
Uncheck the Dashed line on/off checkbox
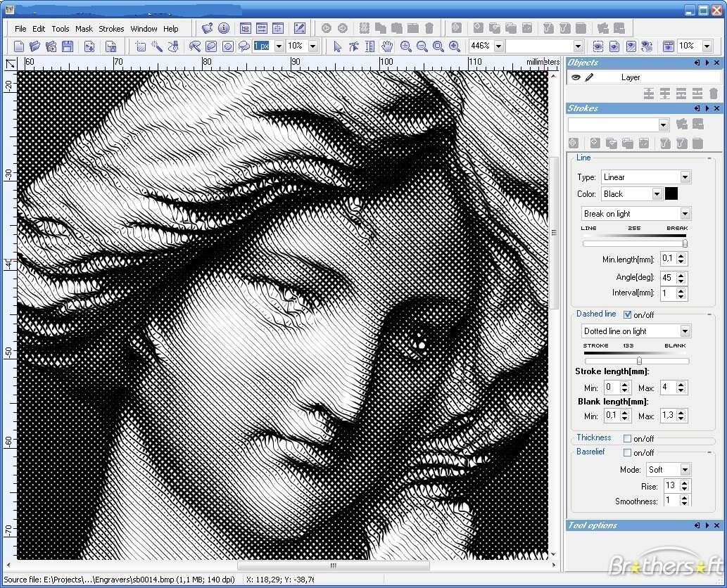pyautogui.click(x=627, y=314)
